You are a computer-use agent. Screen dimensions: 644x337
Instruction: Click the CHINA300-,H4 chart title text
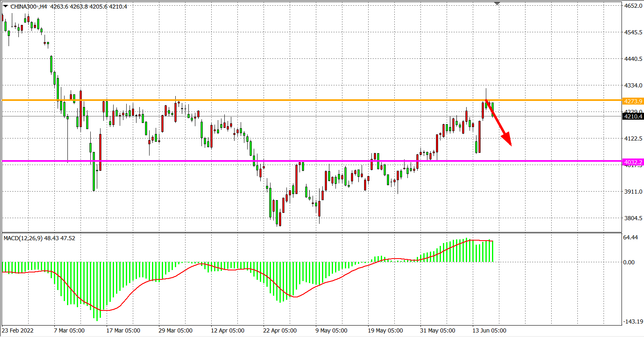pyautogui.click(x=29, y=7)
